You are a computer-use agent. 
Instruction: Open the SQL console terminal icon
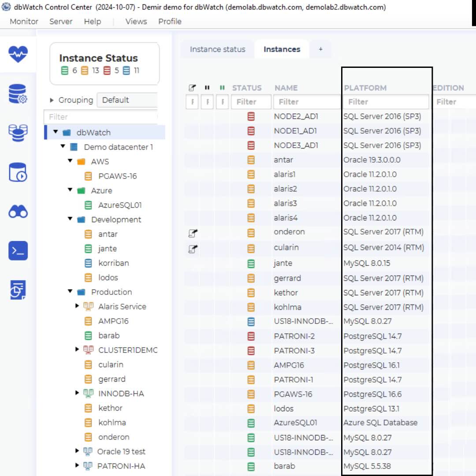(18, 250)
